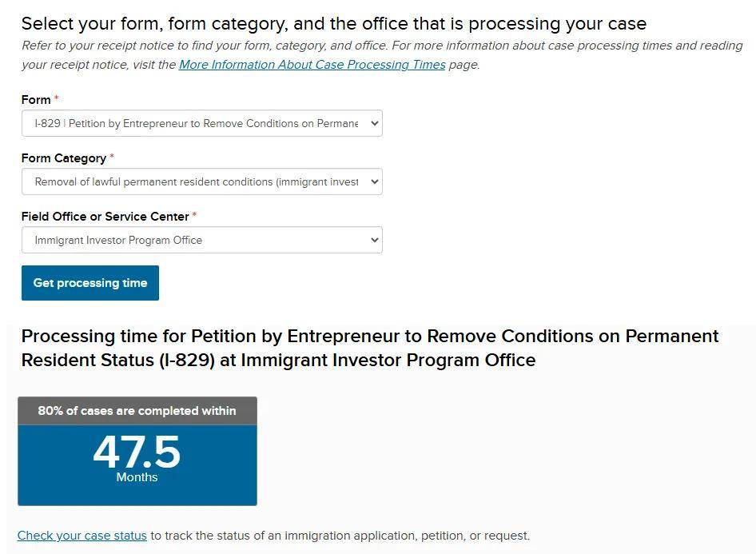Screen dimensions: 756x554
Task: Click the chevron arrow of the Form select
Action: 372,124
